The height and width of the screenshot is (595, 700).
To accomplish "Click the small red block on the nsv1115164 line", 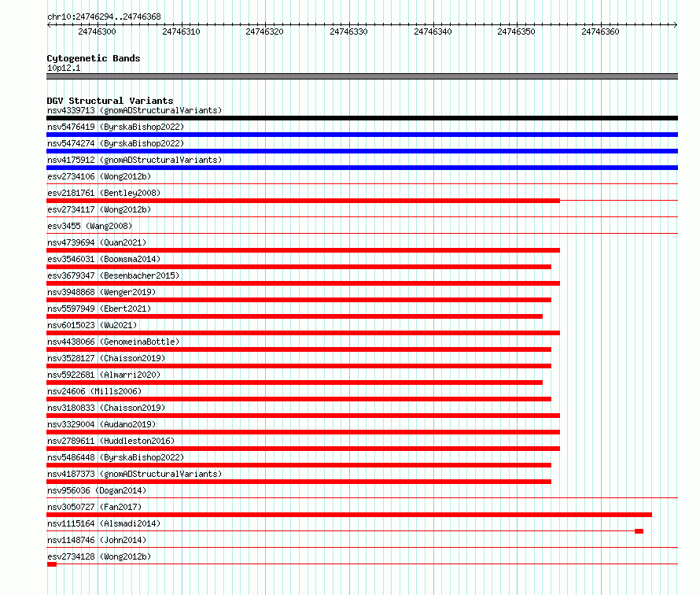I will pos(639,531).
